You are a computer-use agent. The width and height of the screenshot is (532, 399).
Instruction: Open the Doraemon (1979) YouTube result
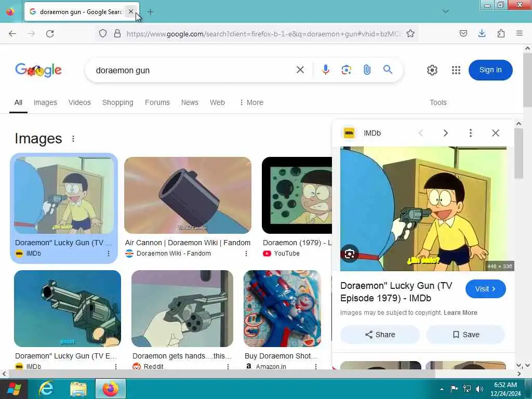click(297, 243)
